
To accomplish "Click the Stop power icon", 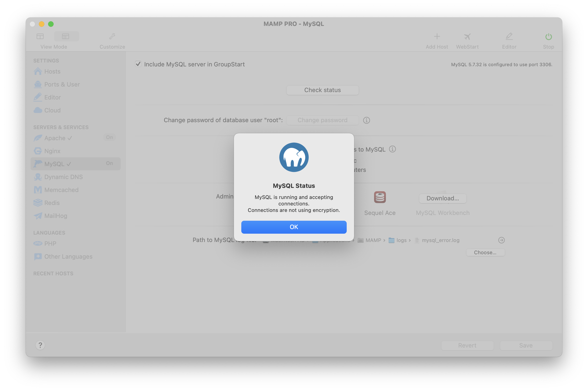I will [x=548, y=36].
